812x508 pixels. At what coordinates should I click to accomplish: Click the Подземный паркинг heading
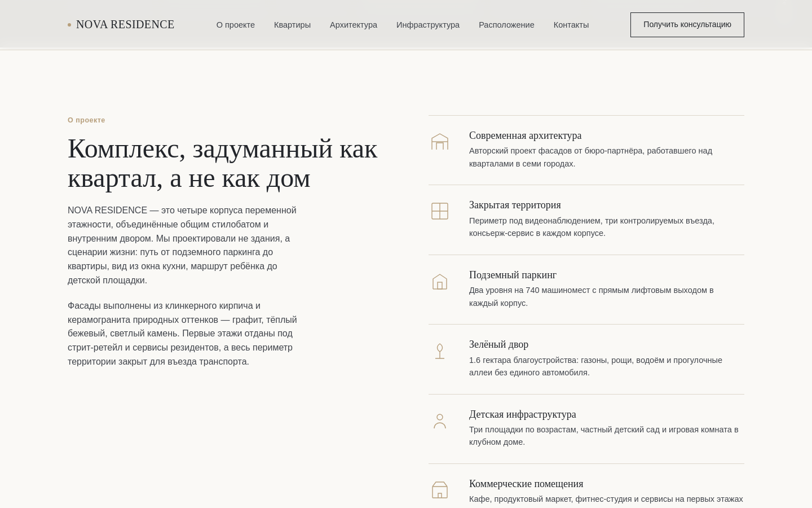tap(513, 275)
